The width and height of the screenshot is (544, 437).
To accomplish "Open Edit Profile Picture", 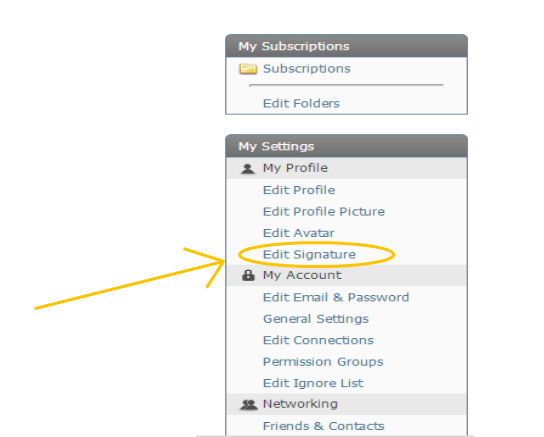I will click(324, 212).
